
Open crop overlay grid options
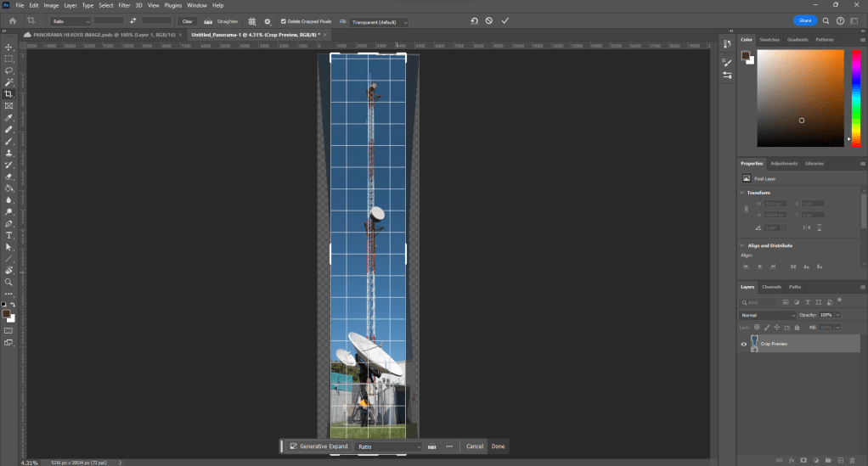(x=252, y=21)
